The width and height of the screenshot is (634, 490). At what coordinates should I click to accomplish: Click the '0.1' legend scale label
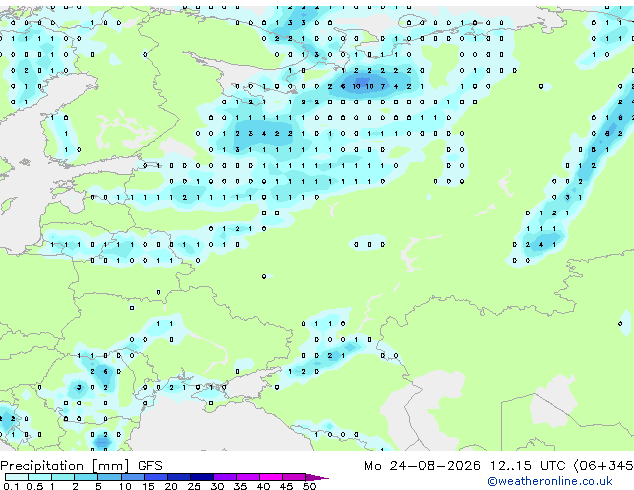point(11,486)
